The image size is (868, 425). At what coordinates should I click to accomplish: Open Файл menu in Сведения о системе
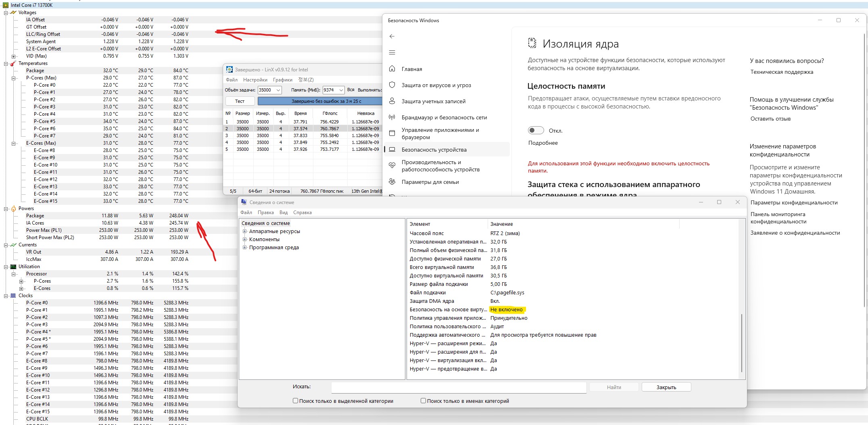coord(246,212)
